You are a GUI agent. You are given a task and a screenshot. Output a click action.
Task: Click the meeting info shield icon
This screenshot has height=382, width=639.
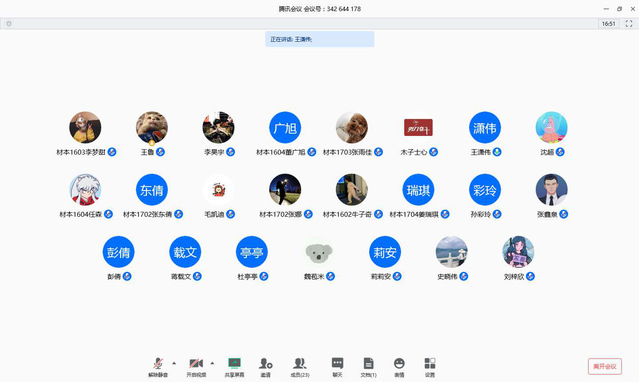tap(9, 24)
